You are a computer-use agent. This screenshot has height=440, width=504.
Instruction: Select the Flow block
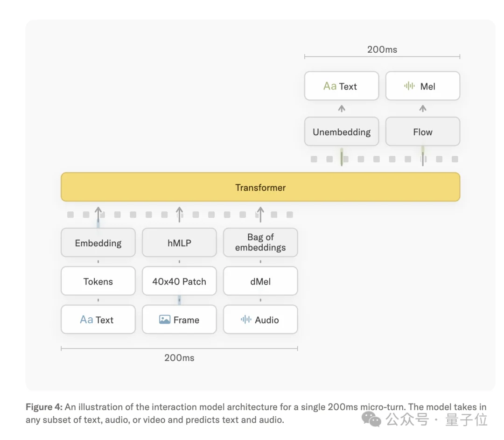[423, 132]
